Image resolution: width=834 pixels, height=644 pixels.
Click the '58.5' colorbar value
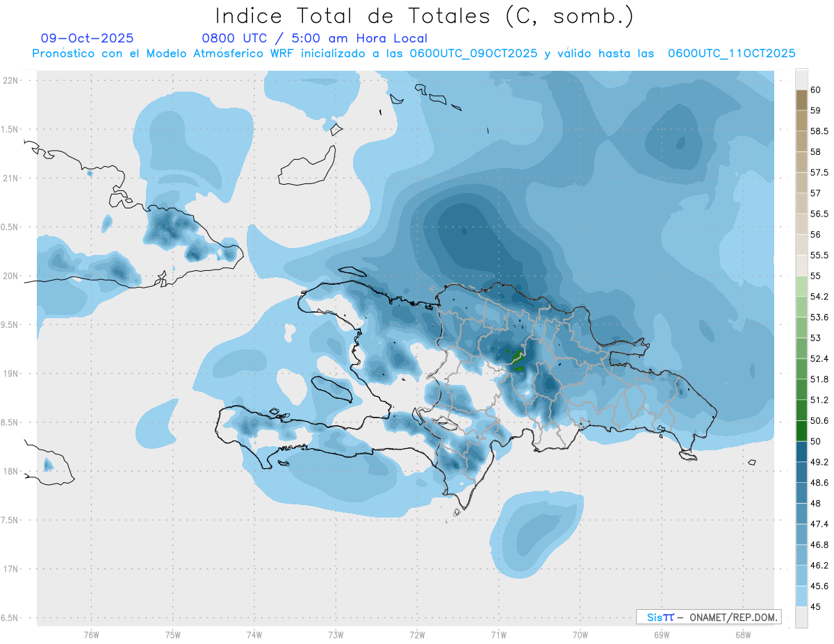(x=820, y=131)
